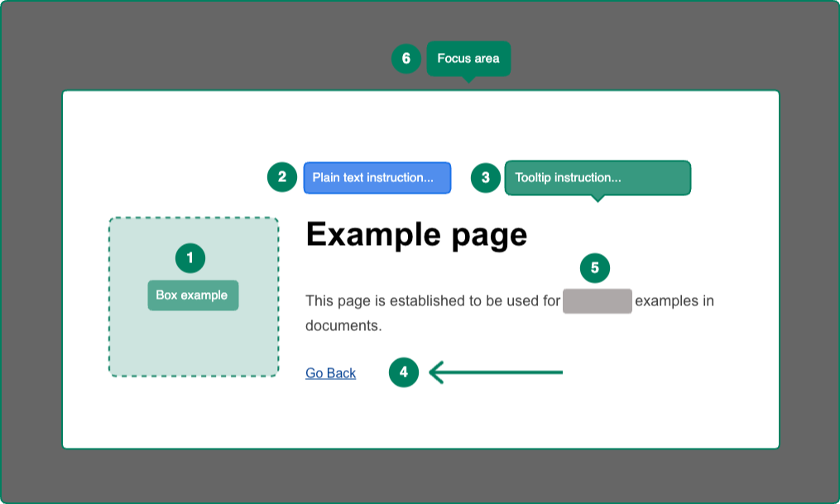Image resolution: width=840 pixels, height=504 pixels.
Task: Click the number 6 badge at top
Action: click(406, 59)
